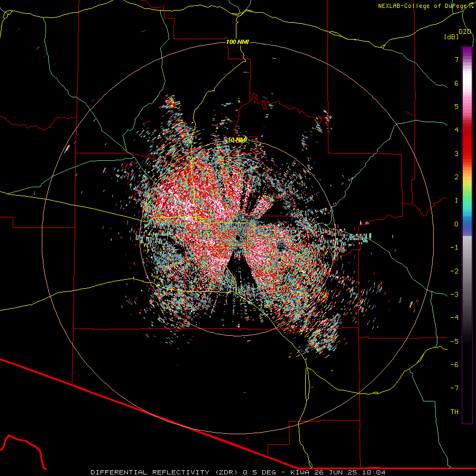Click the 1 value on the color scale
The height and width of the screenshot is (476, 476).
click(456, 200)
